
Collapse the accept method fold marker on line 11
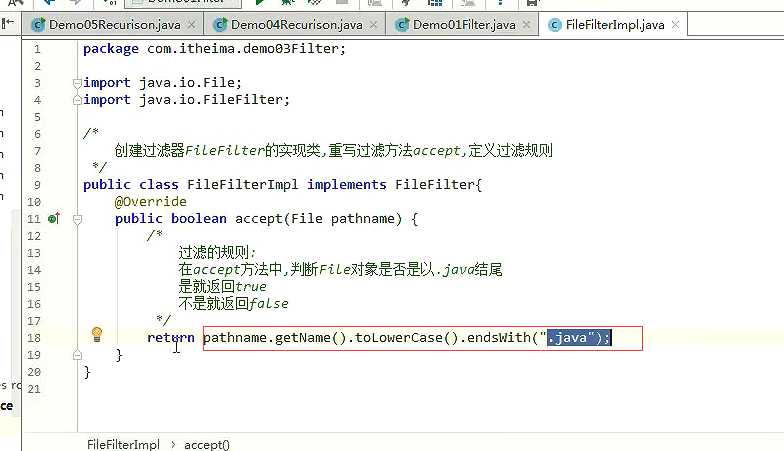tap(77, 219)
